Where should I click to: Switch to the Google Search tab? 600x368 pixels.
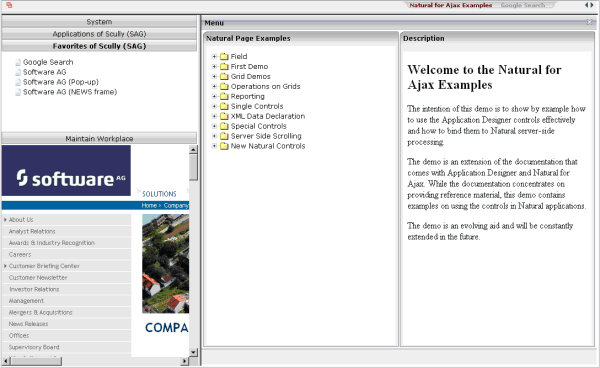tap(523, 5)
